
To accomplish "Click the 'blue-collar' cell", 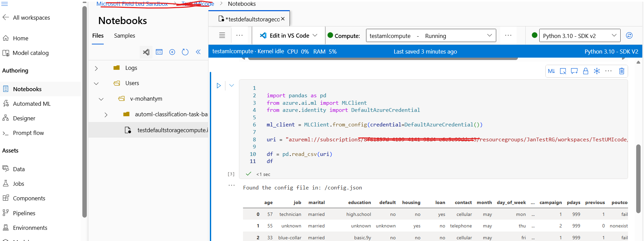I will [290, 238].
